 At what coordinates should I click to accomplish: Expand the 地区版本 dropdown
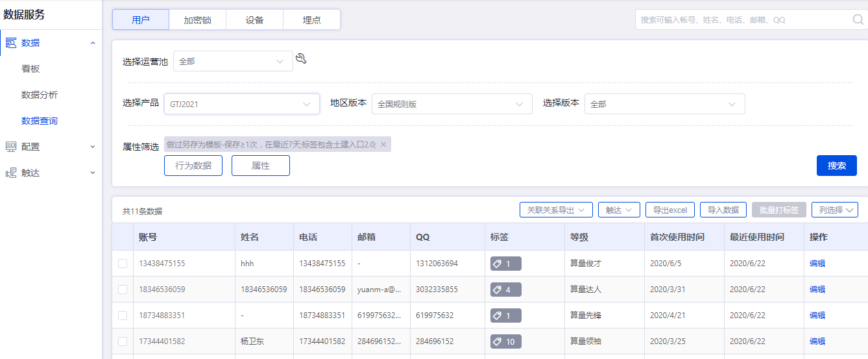click(x=452, y=104)
